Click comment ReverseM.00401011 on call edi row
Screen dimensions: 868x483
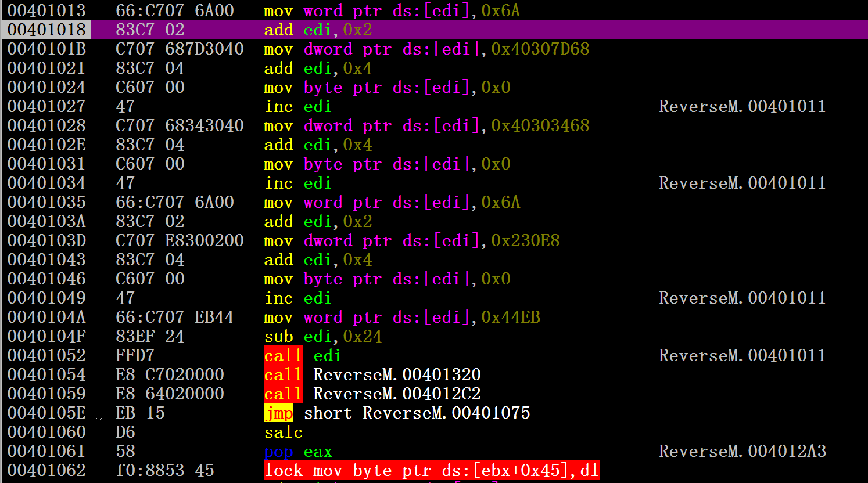(743, 355)
